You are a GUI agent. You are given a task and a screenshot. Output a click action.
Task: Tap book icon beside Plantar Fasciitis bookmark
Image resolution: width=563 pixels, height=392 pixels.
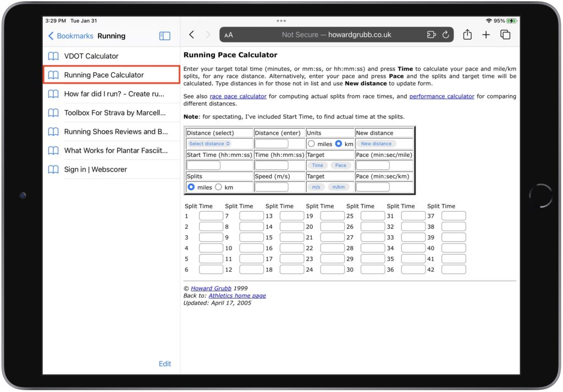click(53, 151)
